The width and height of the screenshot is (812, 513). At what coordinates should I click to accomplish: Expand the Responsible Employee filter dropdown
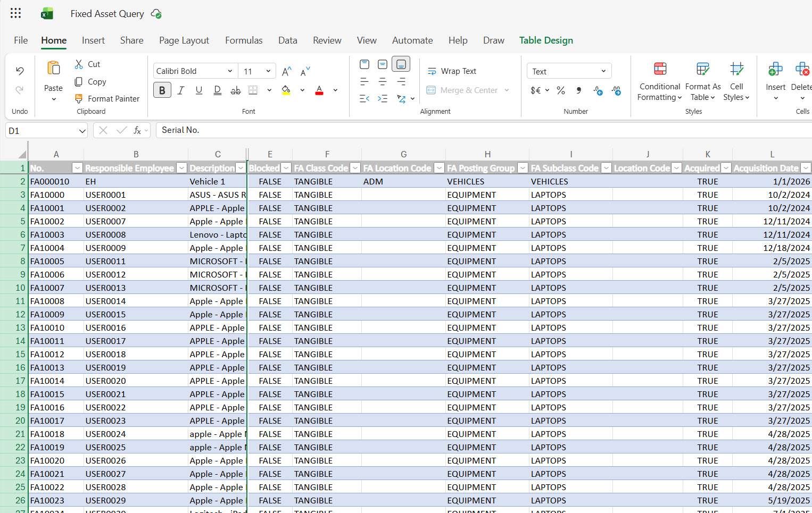[x=181, y=168]
